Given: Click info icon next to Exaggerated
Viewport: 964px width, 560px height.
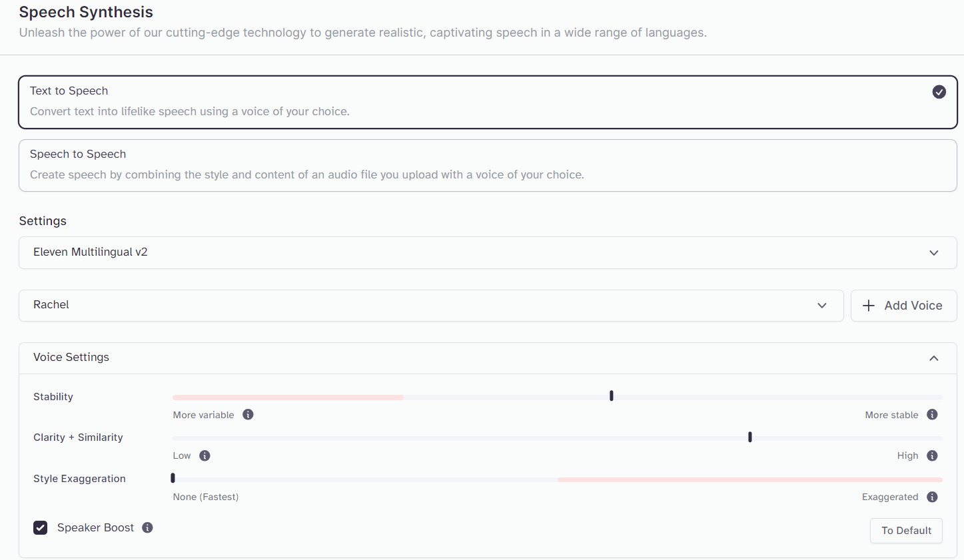Looking at the screenshot, I should pyautogui.click(x=932, y=497).
